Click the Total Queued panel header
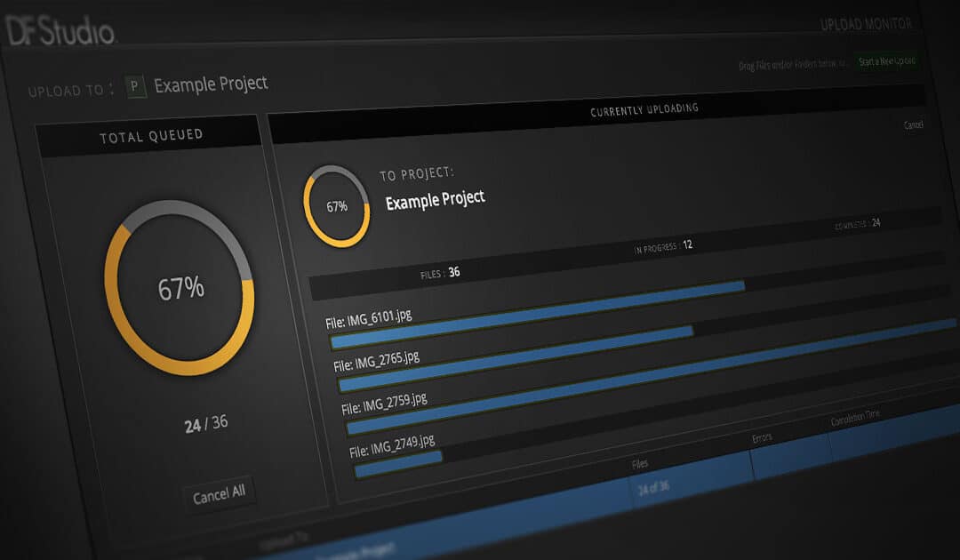The height and width of the screenshot is (560, 960). (x=150, y=135)
